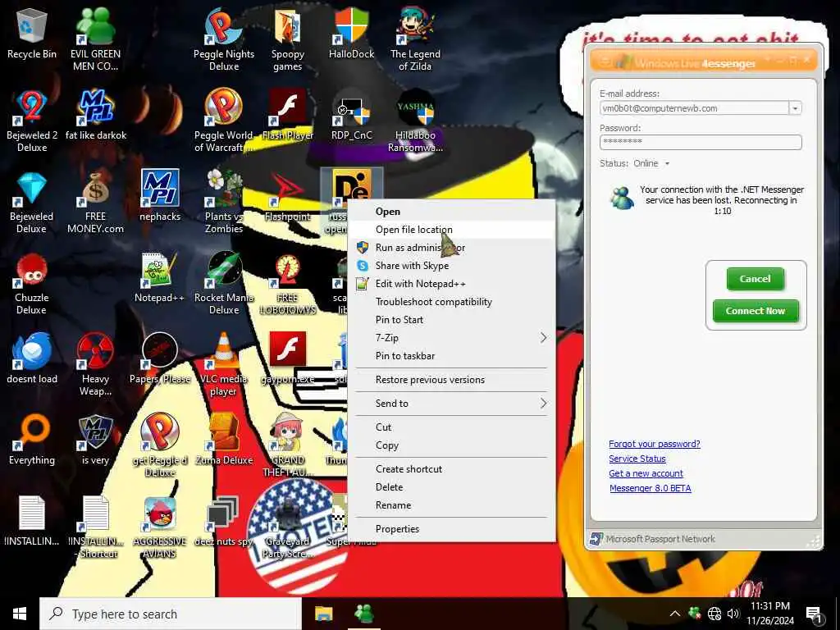The height and width of the screenshot is (630, 840).
Task: Launch Peggle Nights Deluxe shortcut
Action: [224, 39]
